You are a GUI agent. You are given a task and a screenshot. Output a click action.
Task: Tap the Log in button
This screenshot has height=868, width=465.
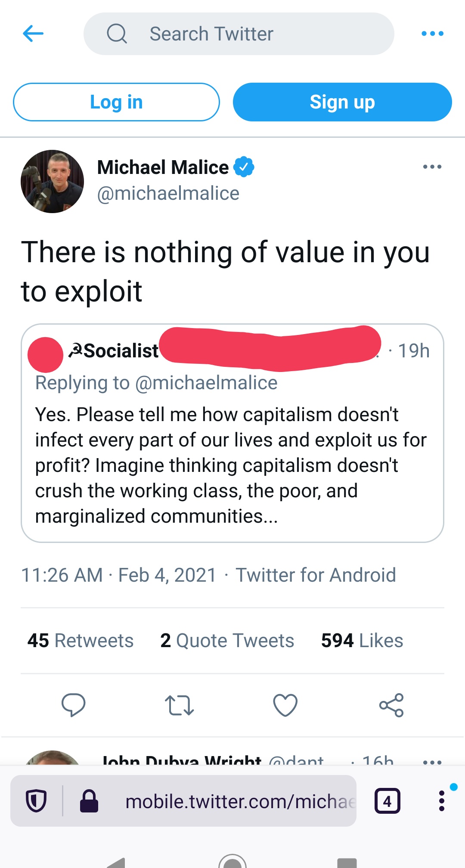coord(116,102)
